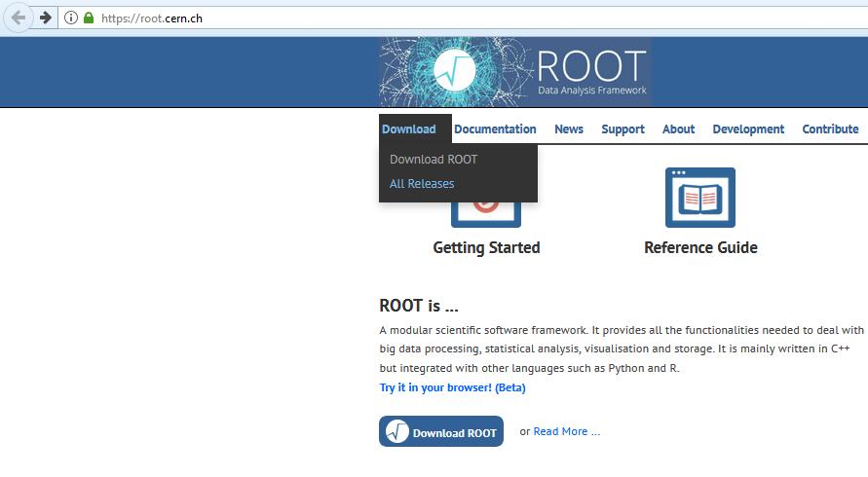The height and width of the screenshot is (477, 868).
Task: Choose All Releases from the dropdown
Action: click(422, 184)
